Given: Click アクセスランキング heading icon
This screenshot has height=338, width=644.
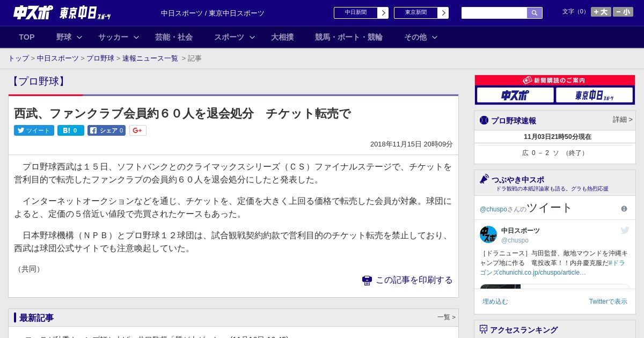Looking at the screenshot, I should click(484, 329).
